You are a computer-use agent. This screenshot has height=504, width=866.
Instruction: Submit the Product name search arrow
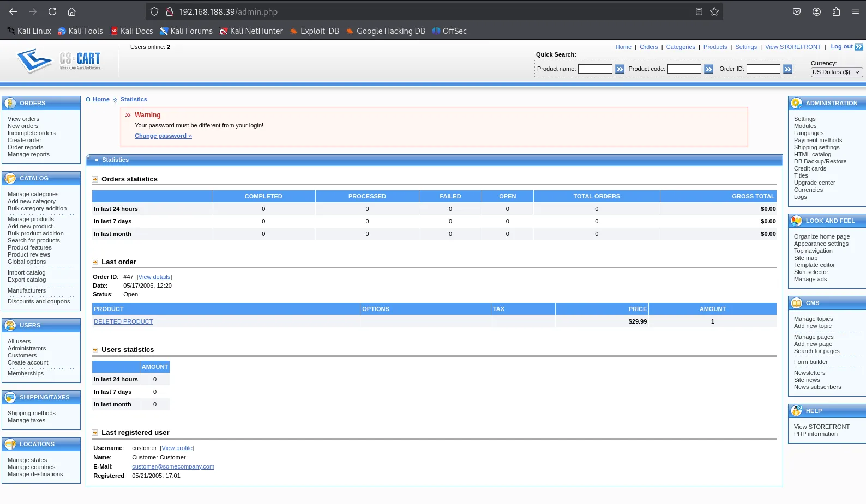point(620,69)
